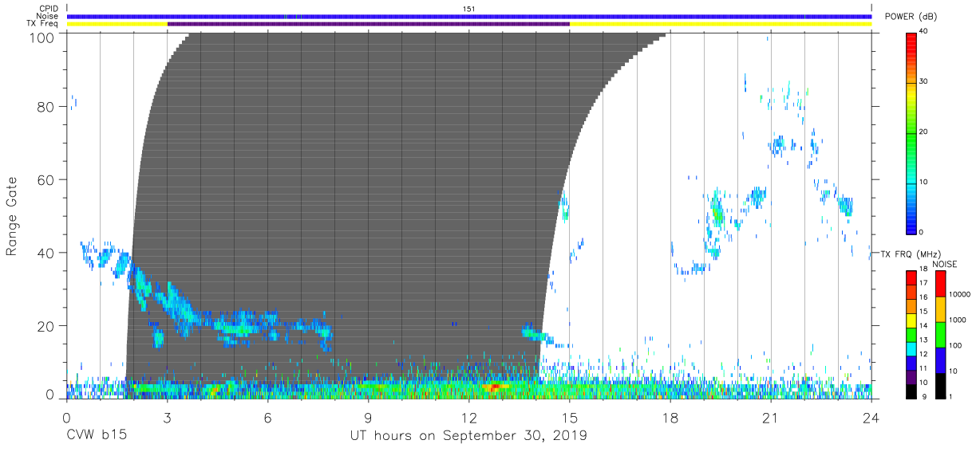Click the '10000' label on the NOISE scale
This screenshot has width=980, height=452.
(x=959, y=294)
